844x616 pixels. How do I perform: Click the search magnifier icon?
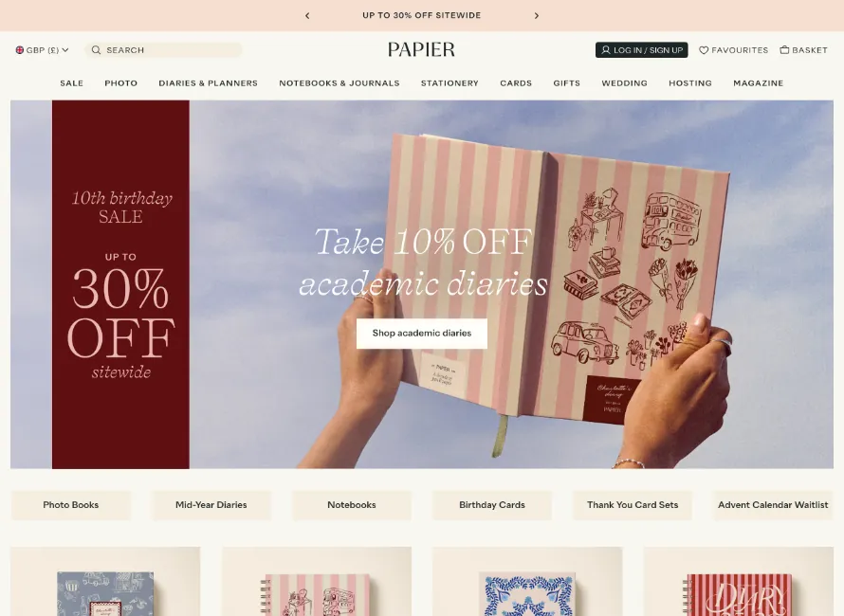[x=96, y=50]
